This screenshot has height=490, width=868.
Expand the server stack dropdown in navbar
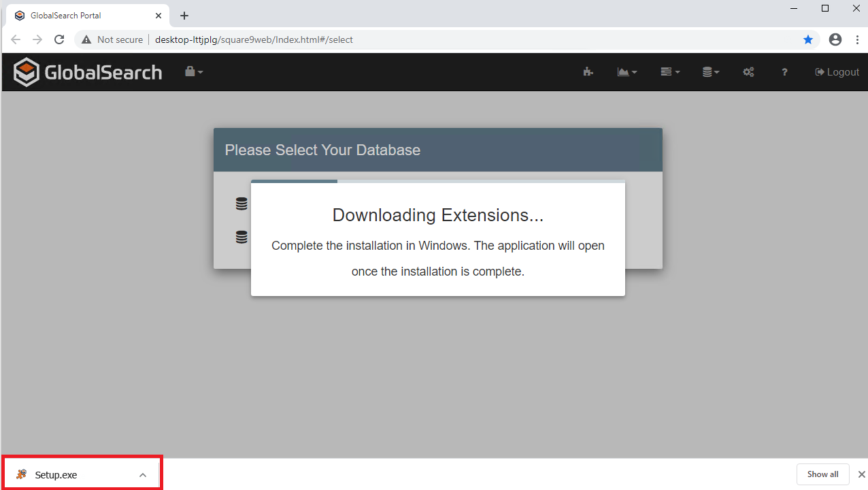pos(669,72)
